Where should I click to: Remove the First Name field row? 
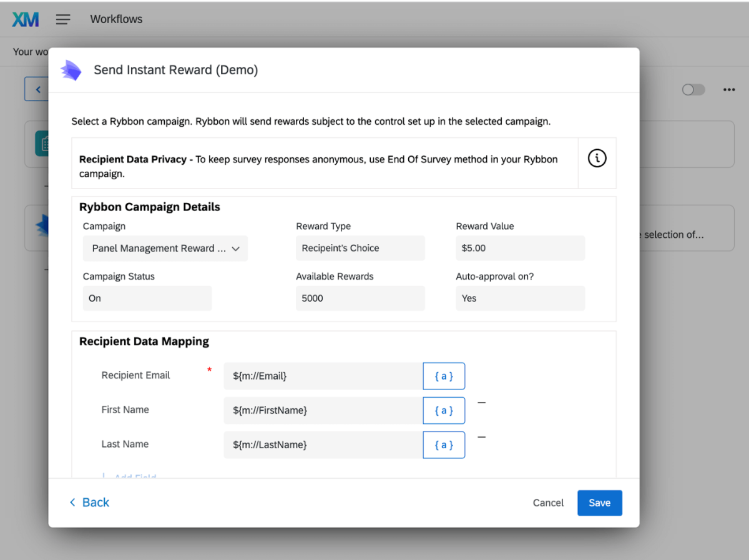pyautogui.click(x=481, y=403)
